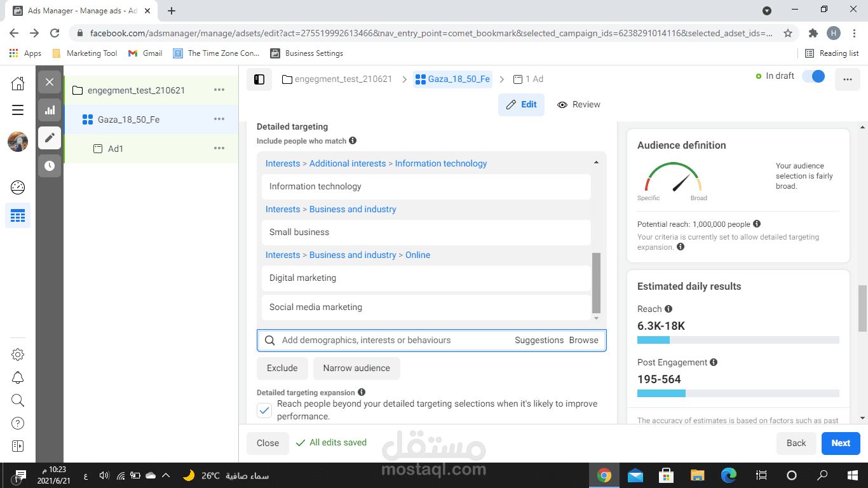Screen dimensions: 868x488
Task: Open the profile picture avatar in sidebar
Action: [18, 142]
